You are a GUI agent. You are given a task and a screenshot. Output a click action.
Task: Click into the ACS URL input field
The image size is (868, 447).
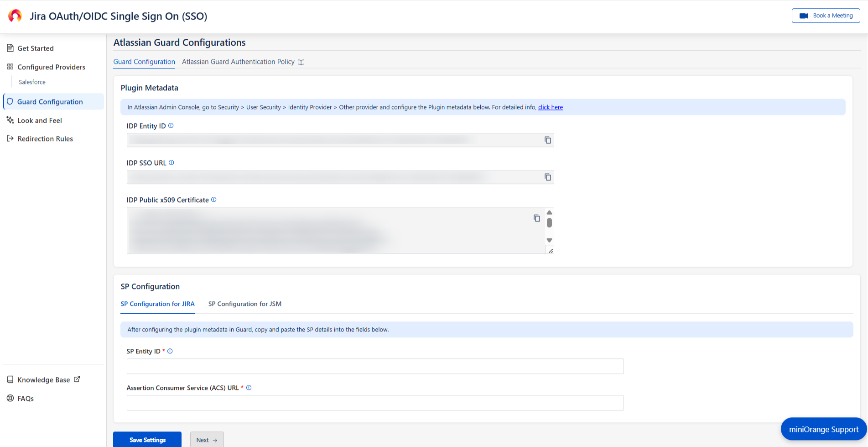tap(375, 403)
